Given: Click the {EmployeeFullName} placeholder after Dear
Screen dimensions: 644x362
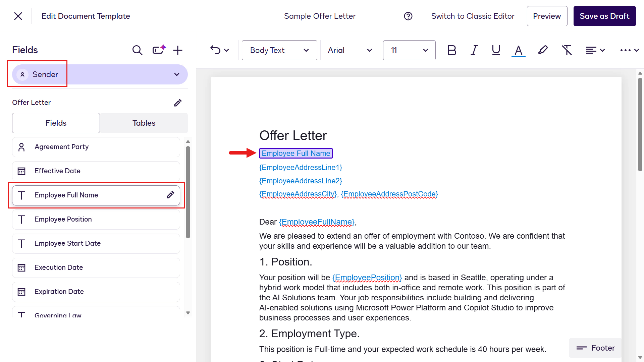Looking at the screenshot, I should tap(317, 222).
